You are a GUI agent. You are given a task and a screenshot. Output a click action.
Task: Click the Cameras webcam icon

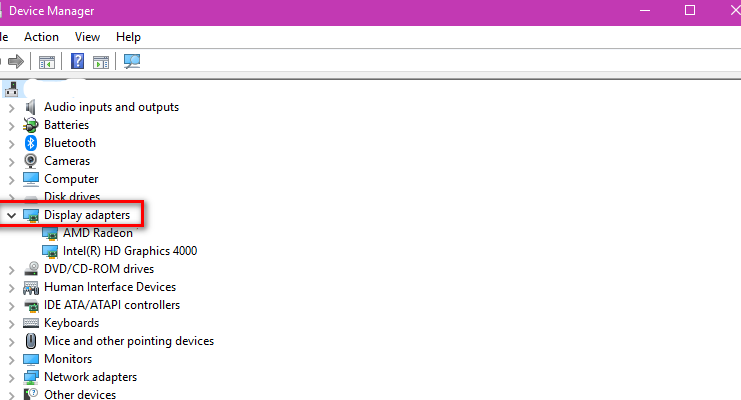point(31,161)
